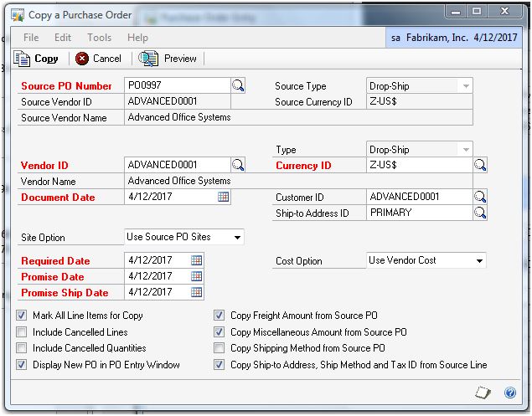Toggle Copy Freight Amount from Source PO
The height and width of the screenshot is (416, 532).
tap(220, 316)
